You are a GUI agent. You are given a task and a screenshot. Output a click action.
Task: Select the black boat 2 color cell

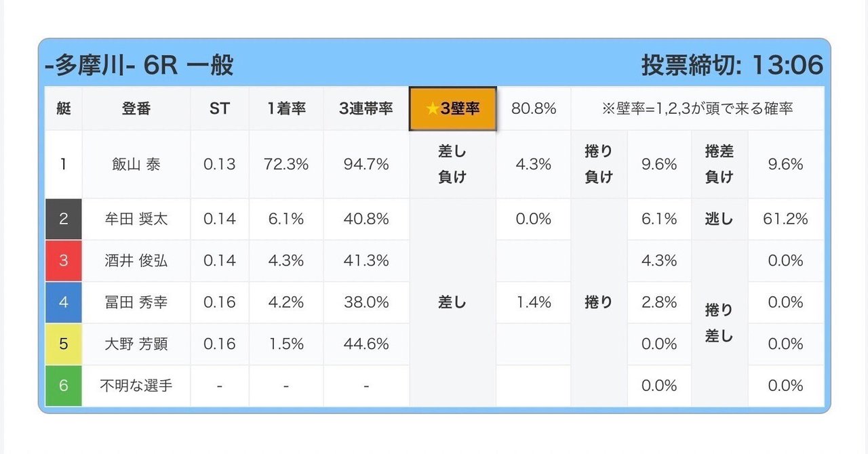tap(64, 219)
